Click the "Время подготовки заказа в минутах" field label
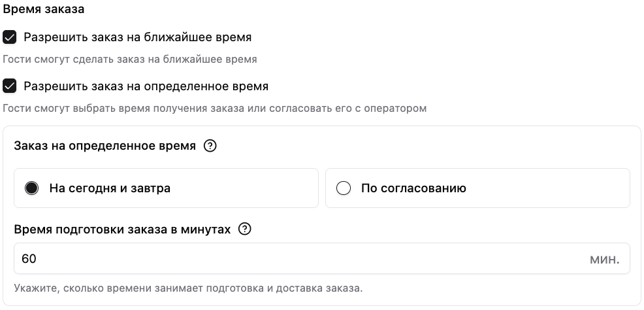 click(122, 230)
